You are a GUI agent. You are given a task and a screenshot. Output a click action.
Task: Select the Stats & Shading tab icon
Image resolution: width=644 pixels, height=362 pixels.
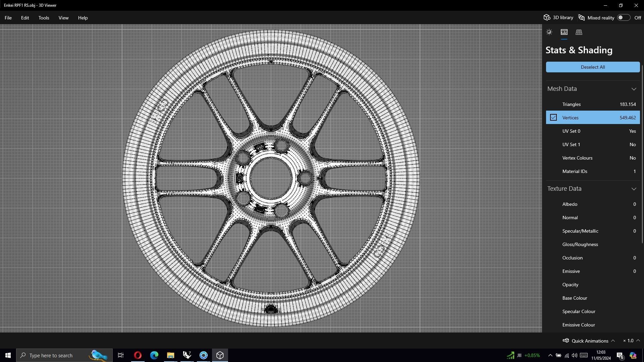click(564, 32)
